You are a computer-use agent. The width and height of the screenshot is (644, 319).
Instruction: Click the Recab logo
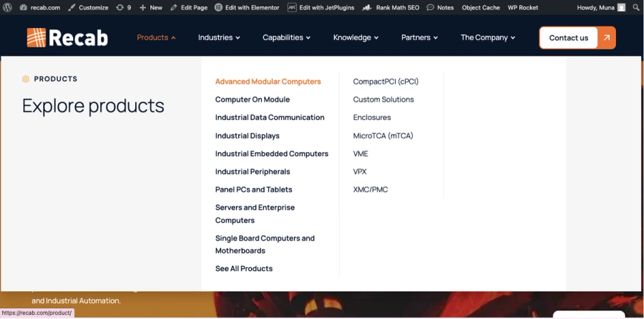[67, 37]
